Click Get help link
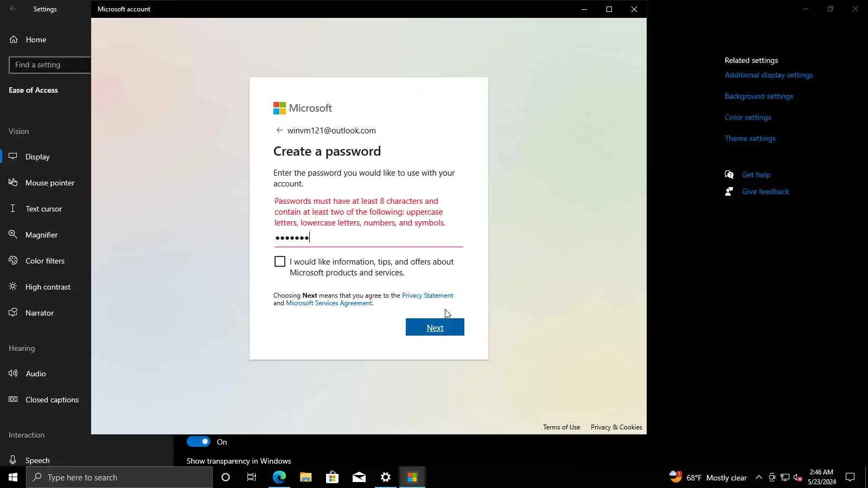The image size is (868, 488). pos(756,175)
